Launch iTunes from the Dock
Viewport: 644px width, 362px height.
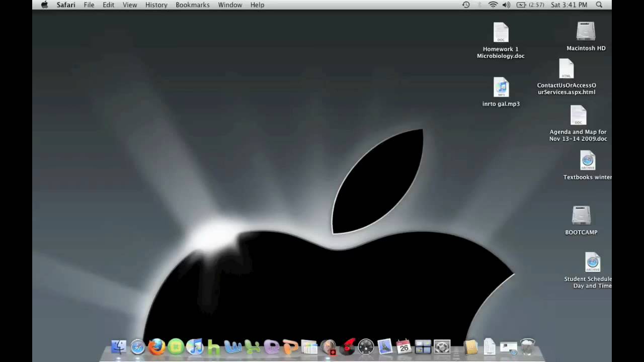[195, 347]
